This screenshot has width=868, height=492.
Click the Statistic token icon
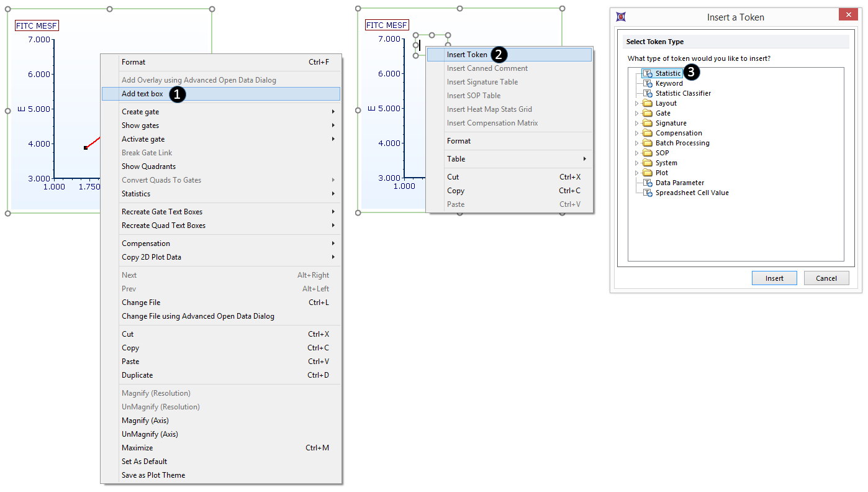(648, 73)
